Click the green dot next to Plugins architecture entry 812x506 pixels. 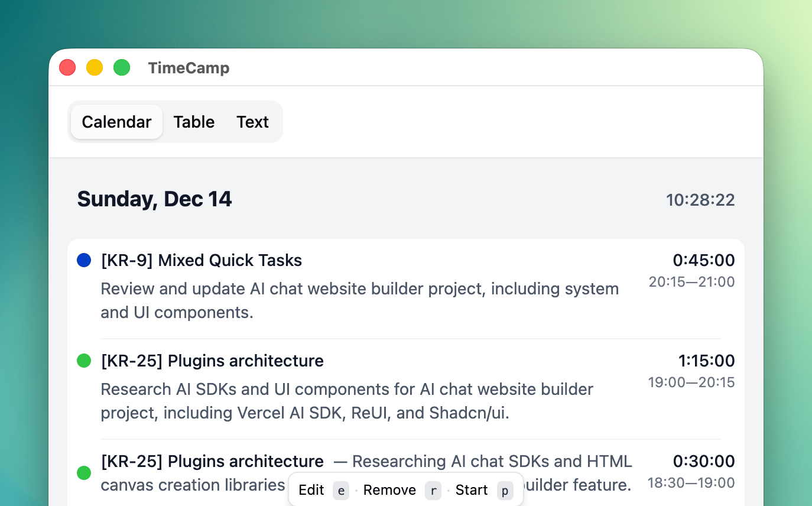click(x=83, y=361)
